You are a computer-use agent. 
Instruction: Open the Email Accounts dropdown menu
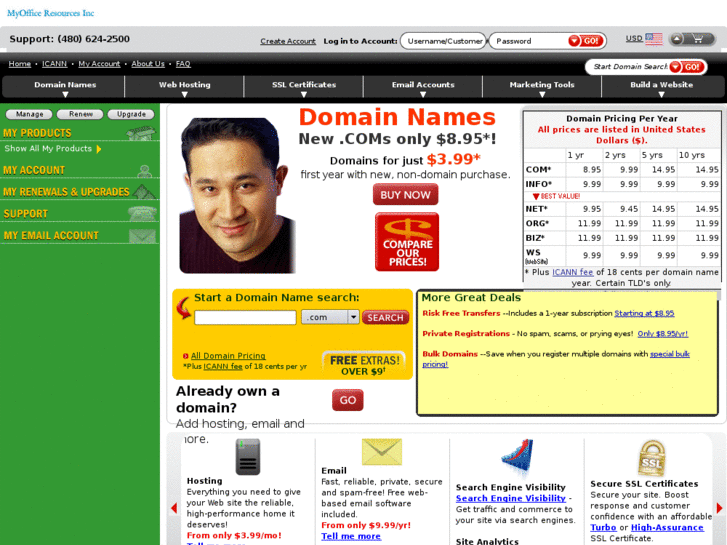coord(423,88)
